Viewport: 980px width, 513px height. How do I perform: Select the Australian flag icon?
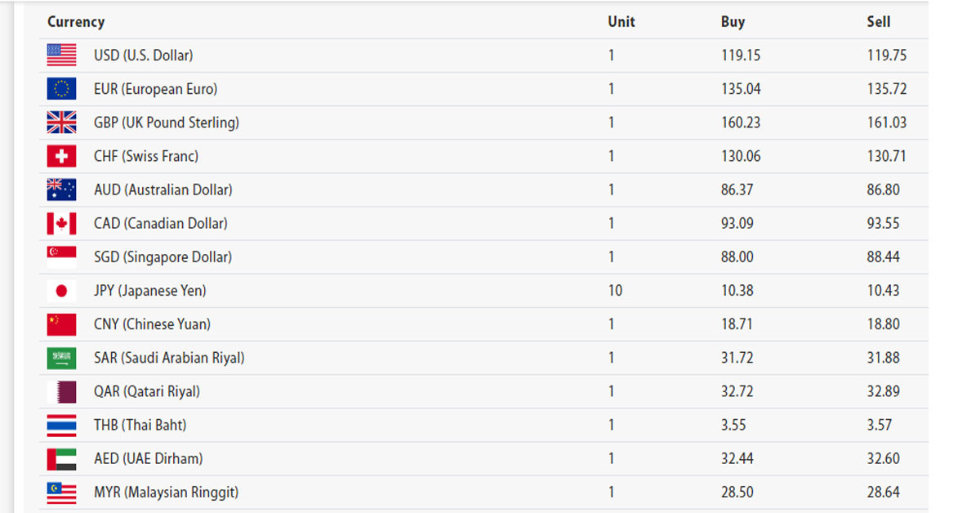point(61,190)
